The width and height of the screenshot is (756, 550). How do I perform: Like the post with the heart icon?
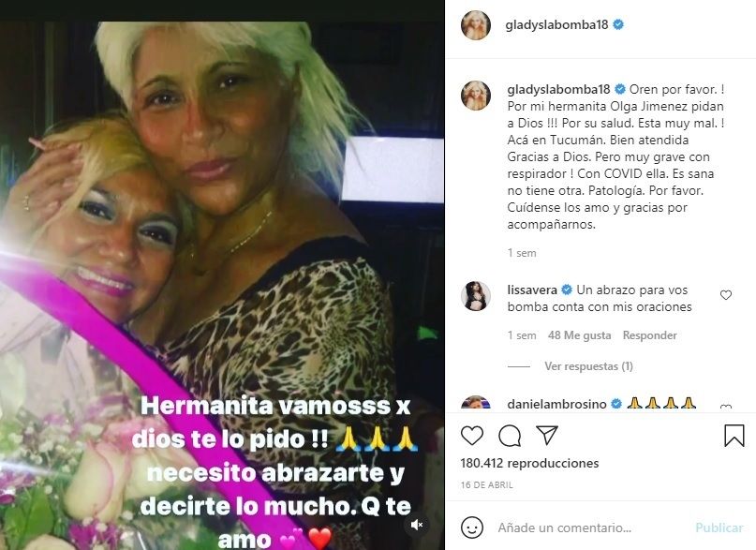[472, 436]
